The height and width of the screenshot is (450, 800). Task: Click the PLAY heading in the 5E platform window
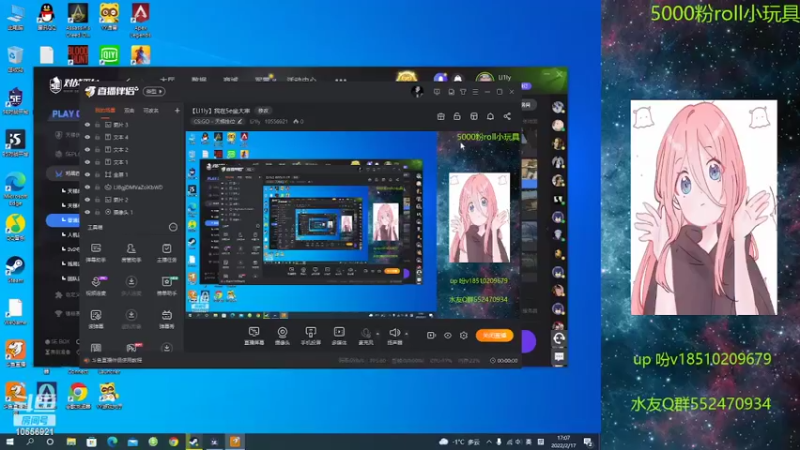65,114
